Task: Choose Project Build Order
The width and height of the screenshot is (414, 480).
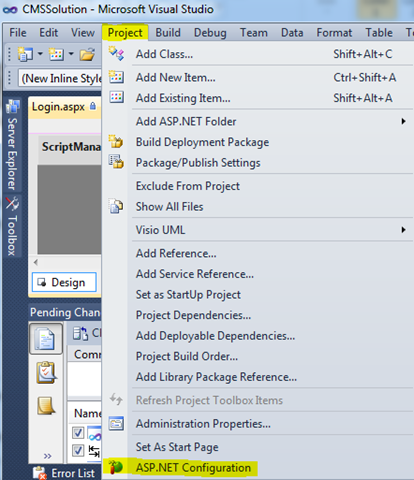Action: (x=257, y=357)
